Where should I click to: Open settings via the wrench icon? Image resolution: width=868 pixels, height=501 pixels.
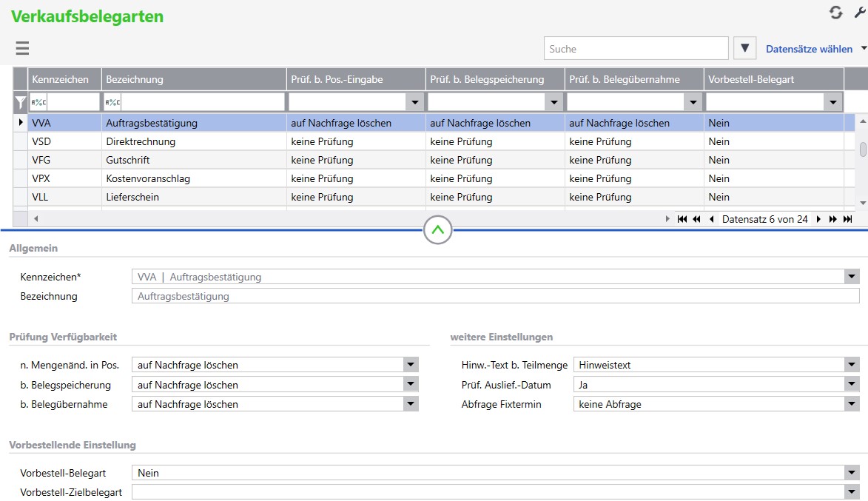point(860,12)
